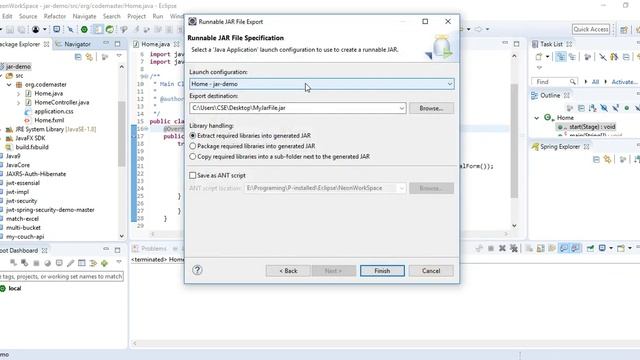The width and height of the screenshot is (640, 360).
Task: Click the Task List Find field
Action: point(554,82)
